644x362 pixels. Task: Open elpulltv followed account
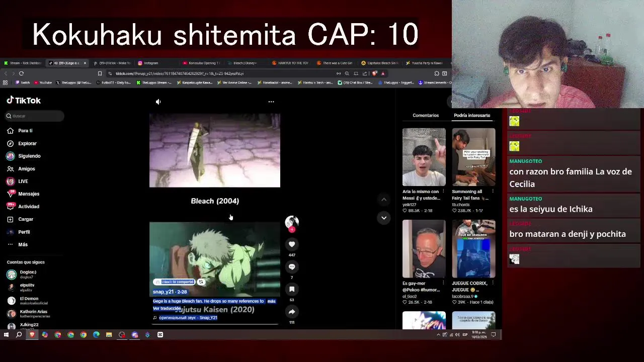click(21, 288)
